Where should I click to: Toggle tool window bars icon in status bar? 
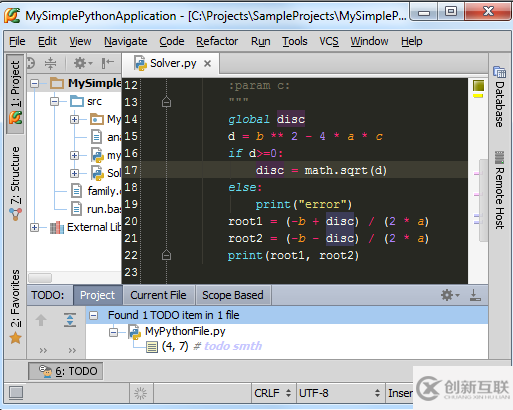[x=16, y=393]
